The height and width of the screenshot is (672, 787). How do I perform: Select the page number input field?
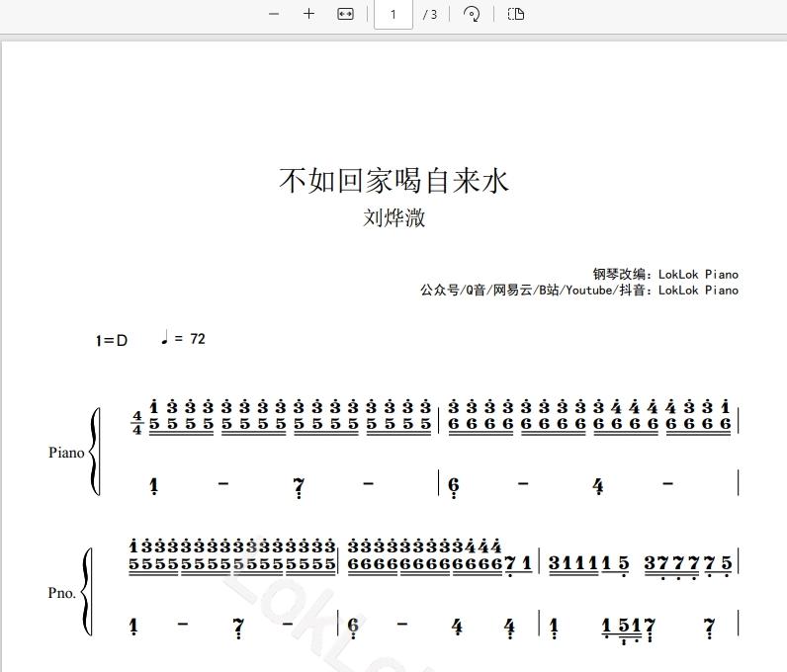pyautogui.click(x=393, y=15)
